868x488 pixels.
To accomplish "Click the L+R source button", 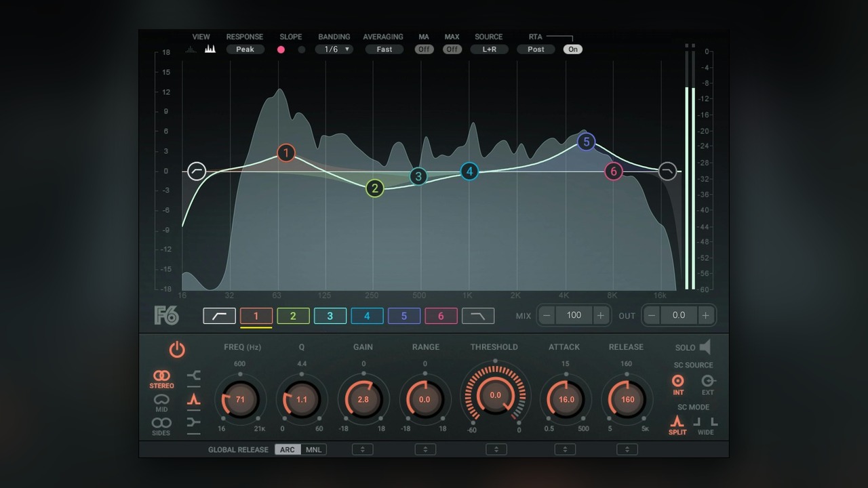I will 489,49.
